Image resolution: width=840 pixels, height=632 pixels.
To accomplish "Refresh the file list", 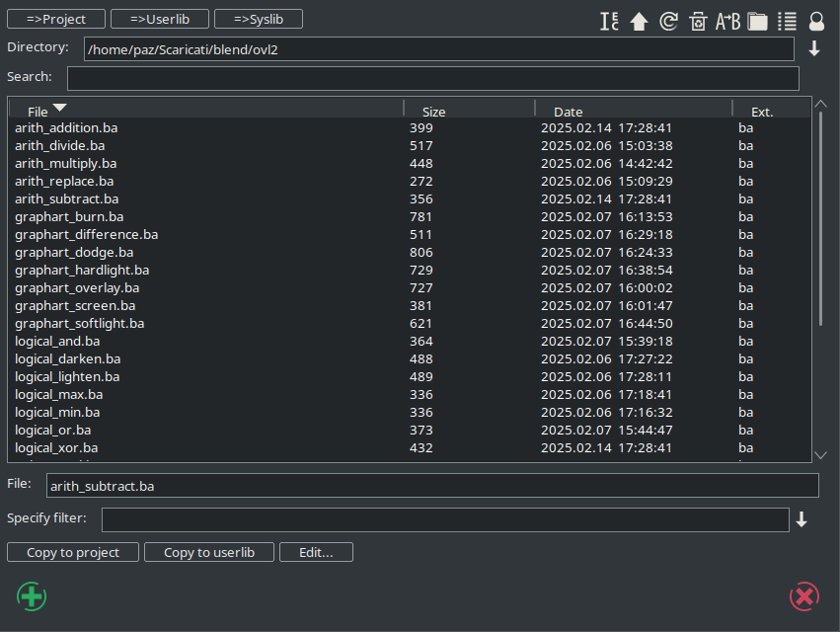I will pos(668,21).
